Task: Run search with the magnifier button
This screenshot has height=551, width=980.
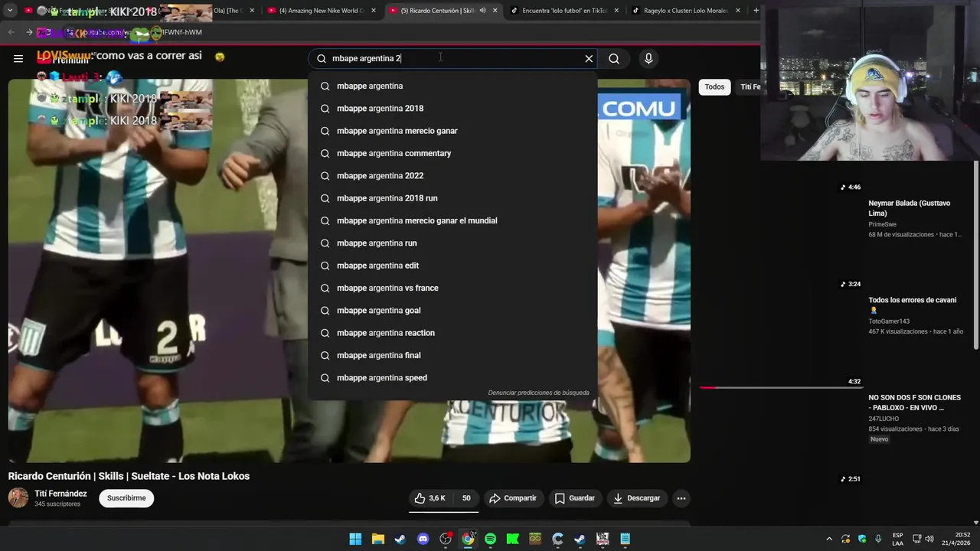Action: 614,58
